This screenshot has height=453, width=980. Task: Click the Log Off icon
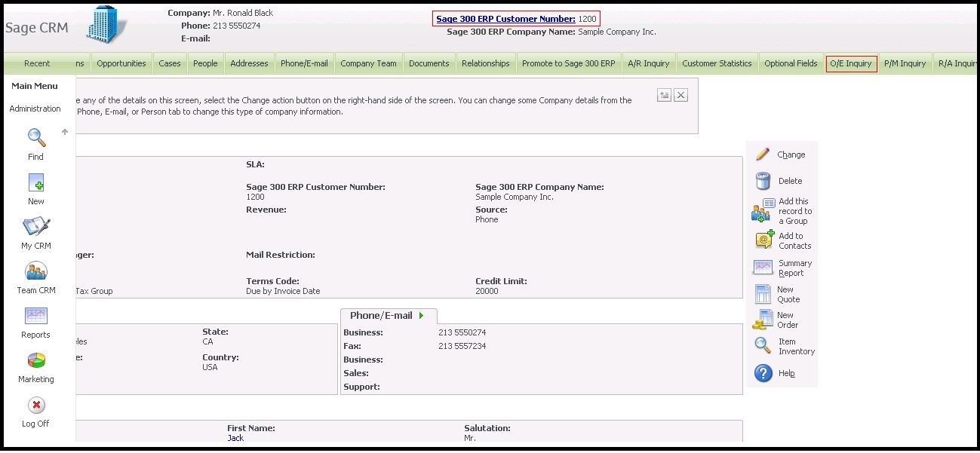(36, 405)
